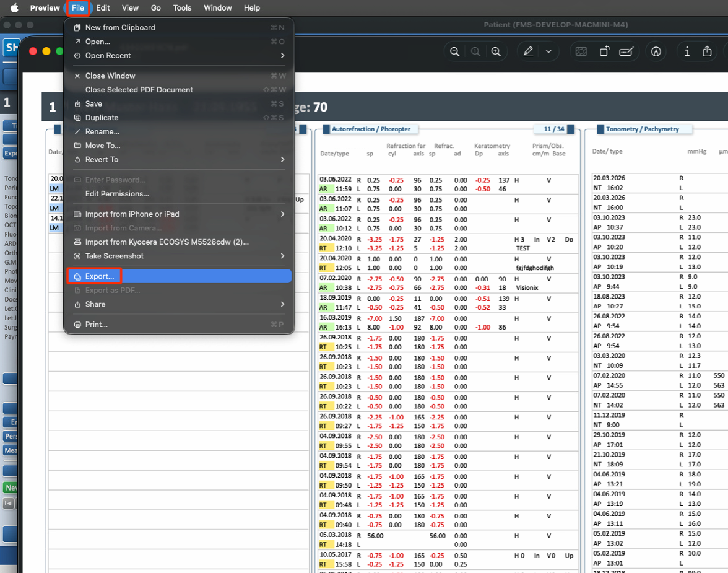
Task: Select Open... in File menu
Action: click(x=180, y=42)
